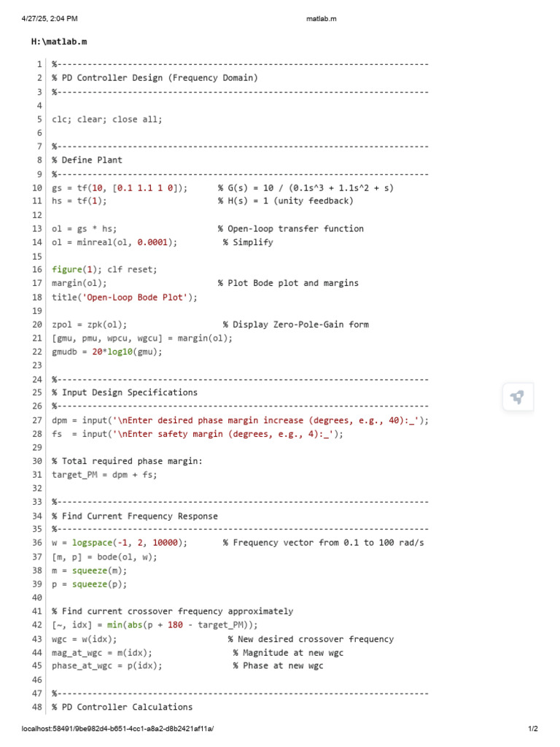Click the code 'target_PM = dpm + fs;'
Screen dimensions: 560x747
104,474
